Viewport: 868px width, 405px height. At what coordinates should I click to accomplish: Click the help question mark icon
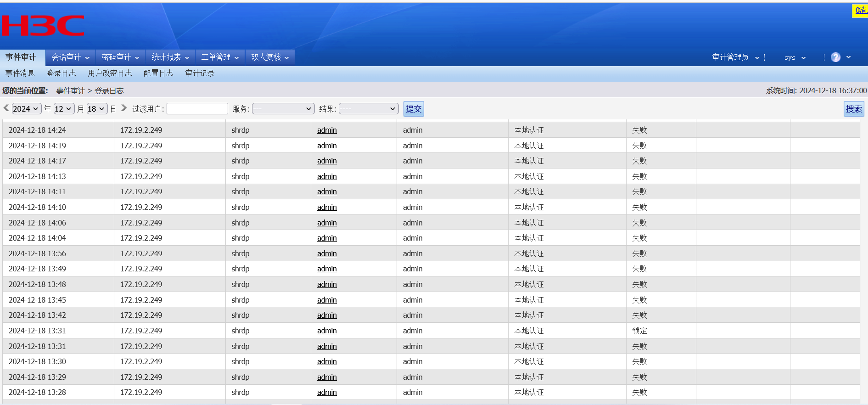[x=835, y=57]
